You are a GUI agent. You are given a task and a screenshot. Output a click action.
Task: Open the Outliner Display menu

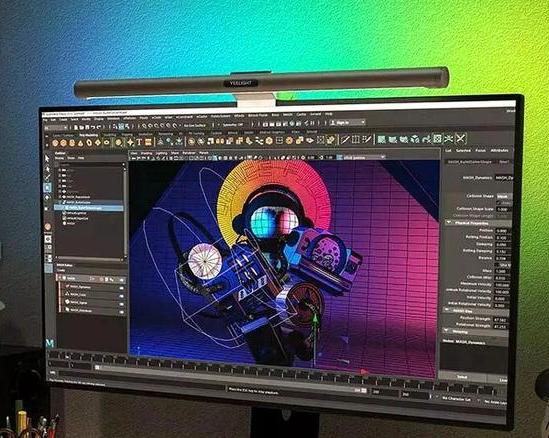60,158
